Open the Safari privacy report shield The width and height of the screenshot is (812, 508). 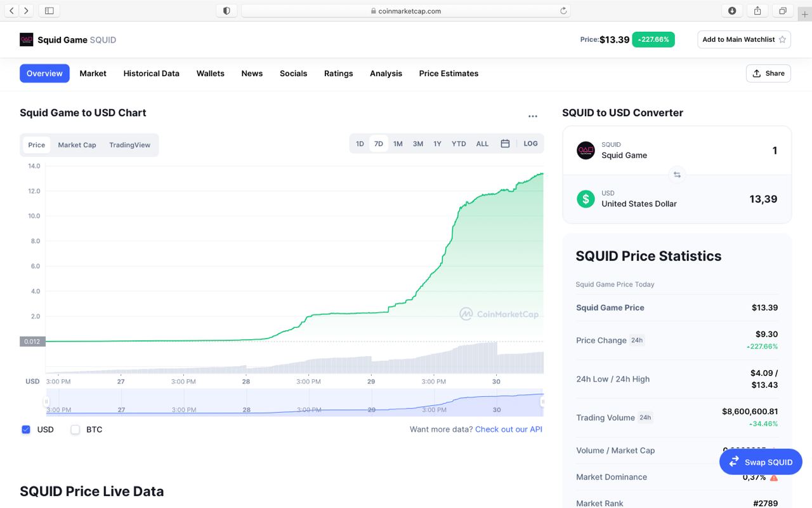tap(226, 11)
